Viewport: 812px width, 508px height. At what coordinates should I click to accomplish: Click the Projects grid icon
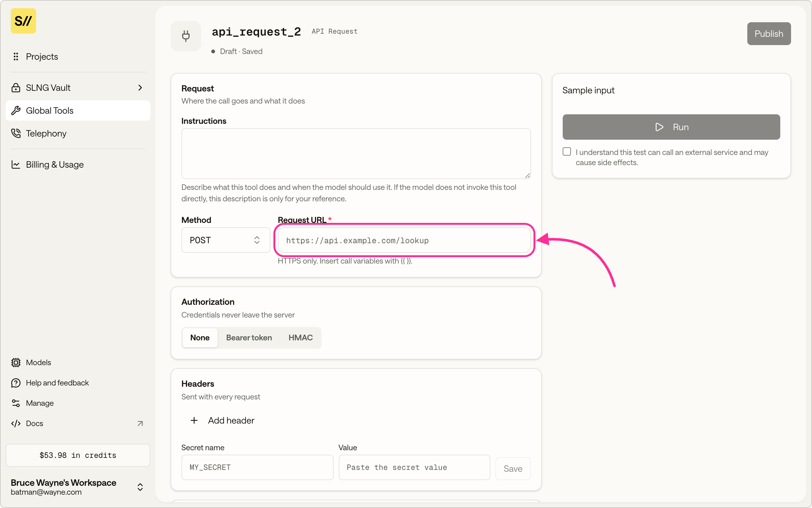tap(16, 57)
